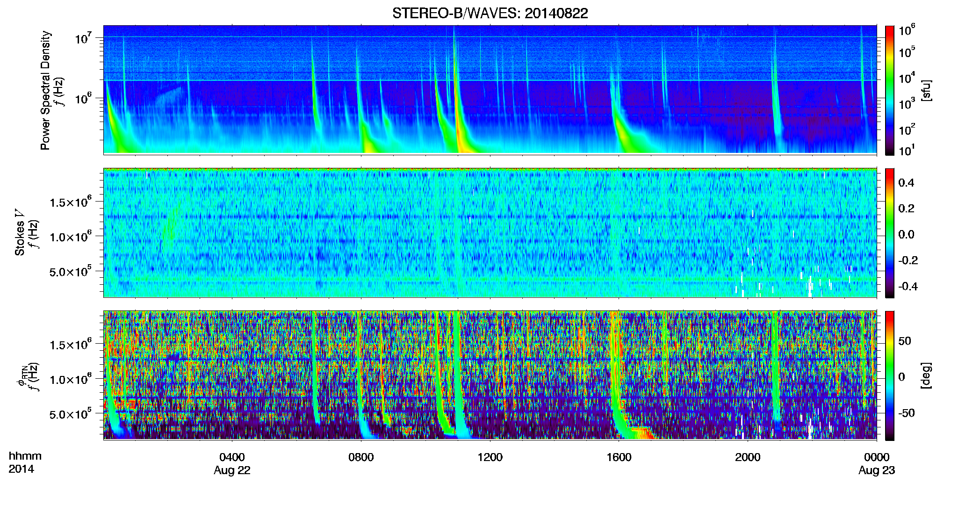
Task: Click the Power Spectral Density axis label
Action: [45, 90]
